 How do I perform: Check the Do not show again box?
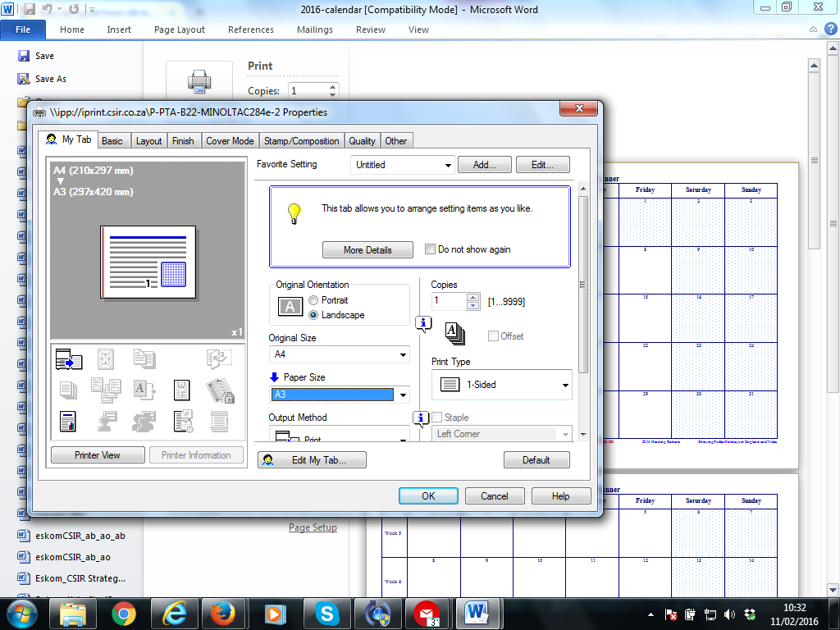coord(430,249)
